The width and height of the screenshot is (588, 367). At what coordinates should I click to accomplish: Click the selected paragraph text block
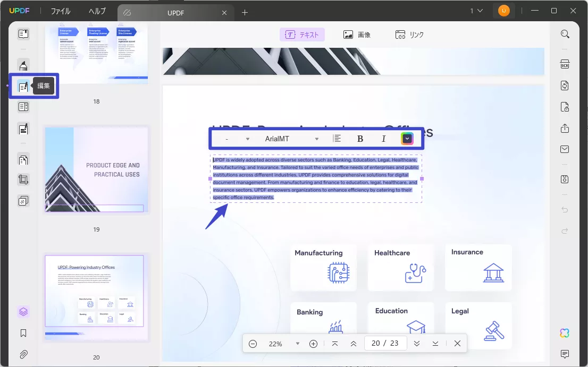[x=316, y=178]
